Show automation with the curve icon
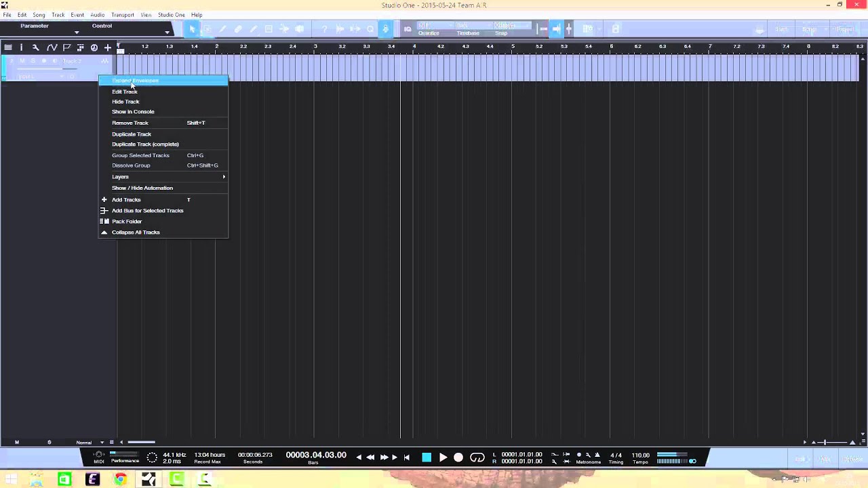 pos(52,47)
